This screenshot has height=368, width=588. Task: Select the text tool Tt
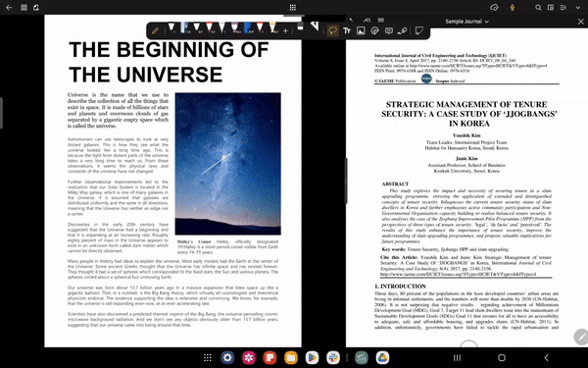pos(347,30)
